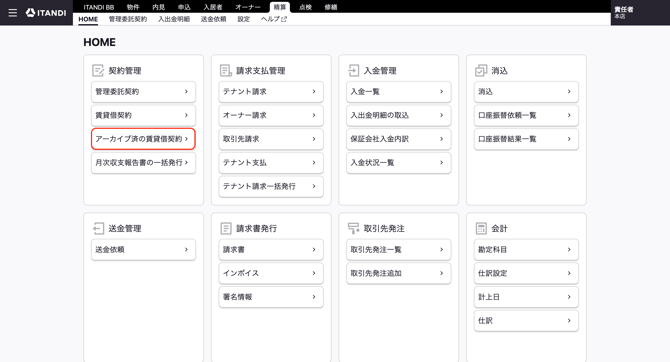This screenshot has height=362, width=670.
Task: Open 入出金明細 in the submenu bar
Action: point(174,19)
